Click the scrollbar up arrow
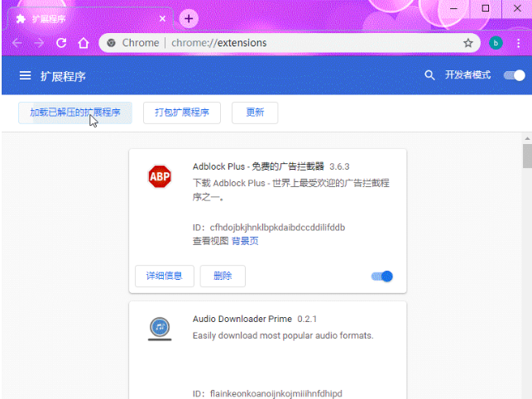Image resolution: width=532 pixels, height=399 pixels. tap(527, 138)
